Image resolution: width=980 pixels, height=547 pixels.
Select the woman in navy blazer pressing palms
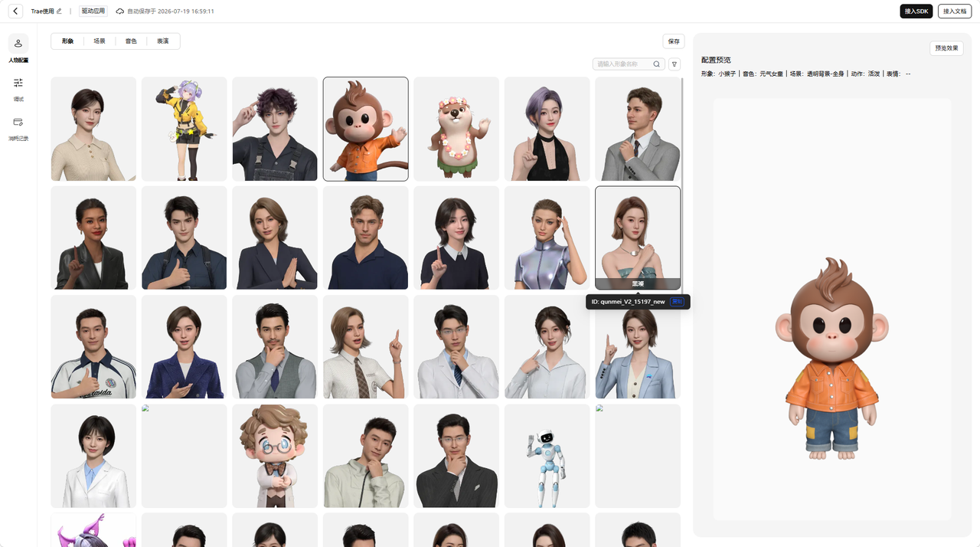275,238
